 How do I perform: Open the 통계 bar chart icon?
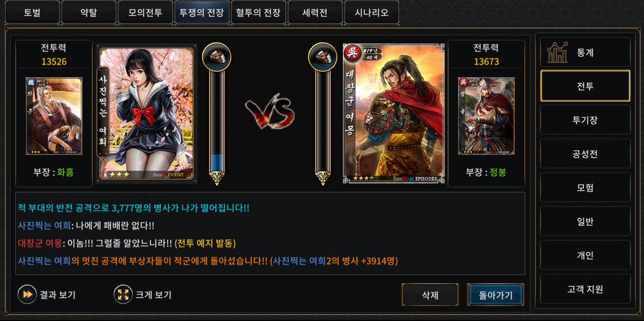tap(558, 52)
